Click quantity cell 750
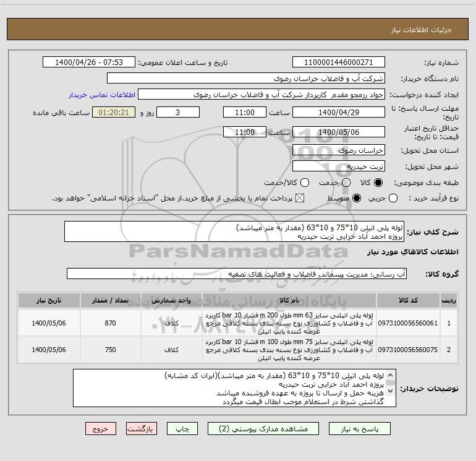 point(110,350)
